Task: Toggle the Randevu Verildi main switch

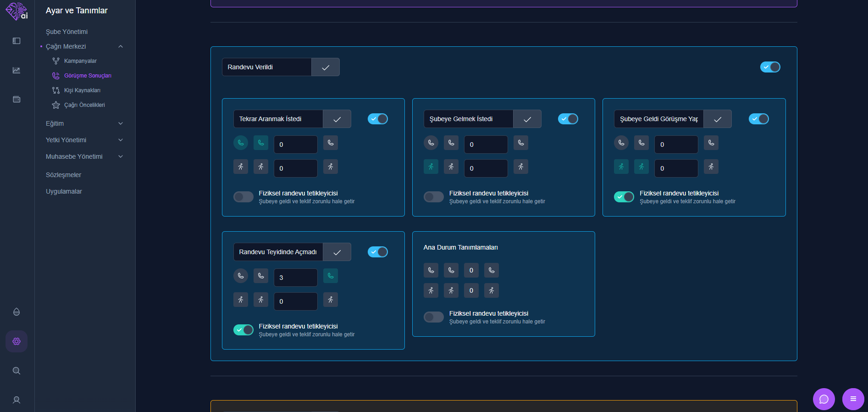Action: 770,67
